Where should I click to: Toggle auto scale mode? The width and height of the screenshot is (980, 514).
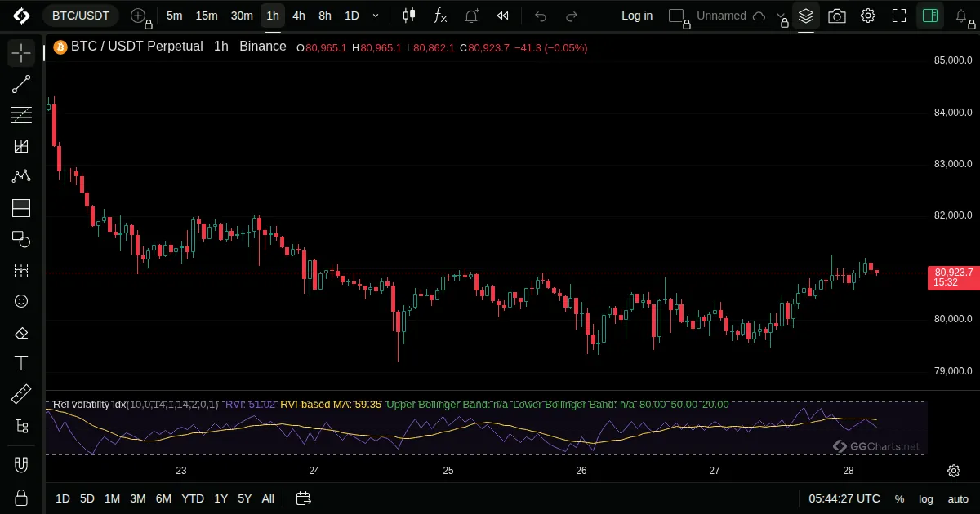click(x=958, y=498)
